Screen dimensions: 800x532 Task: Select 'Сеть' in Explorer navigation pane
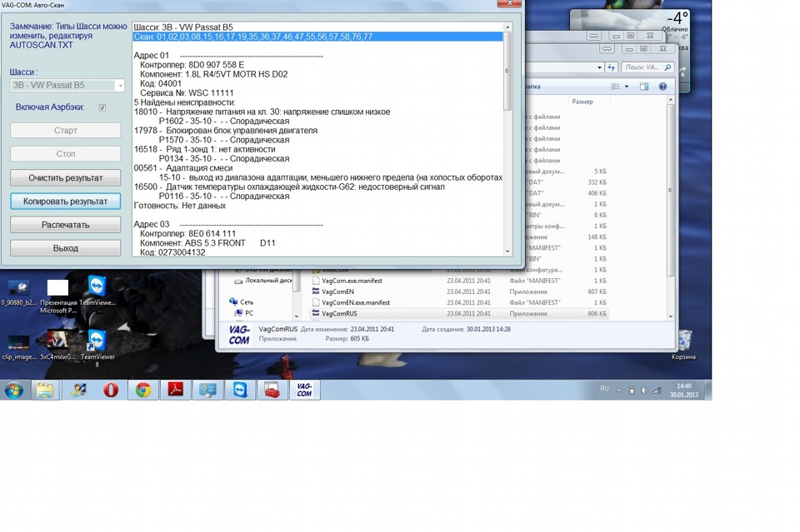click(x=246, y=301)
